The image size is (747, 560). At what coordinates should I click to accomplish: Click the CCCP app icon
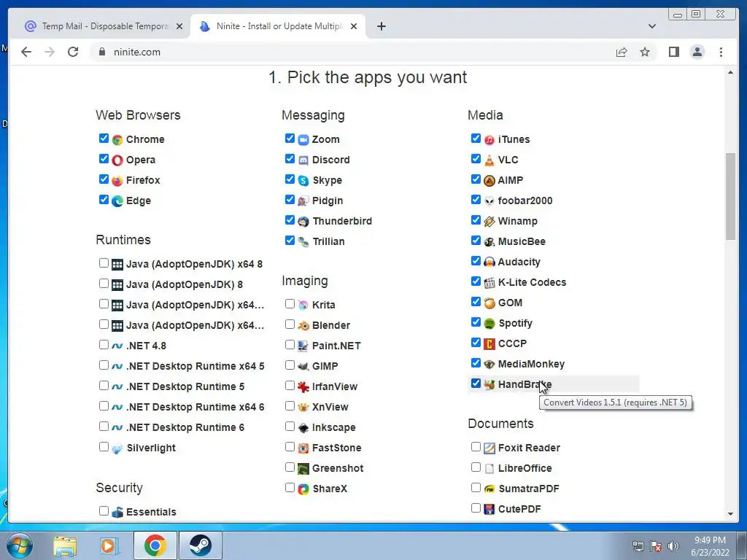pyautogui.click(x=489, y=344)
